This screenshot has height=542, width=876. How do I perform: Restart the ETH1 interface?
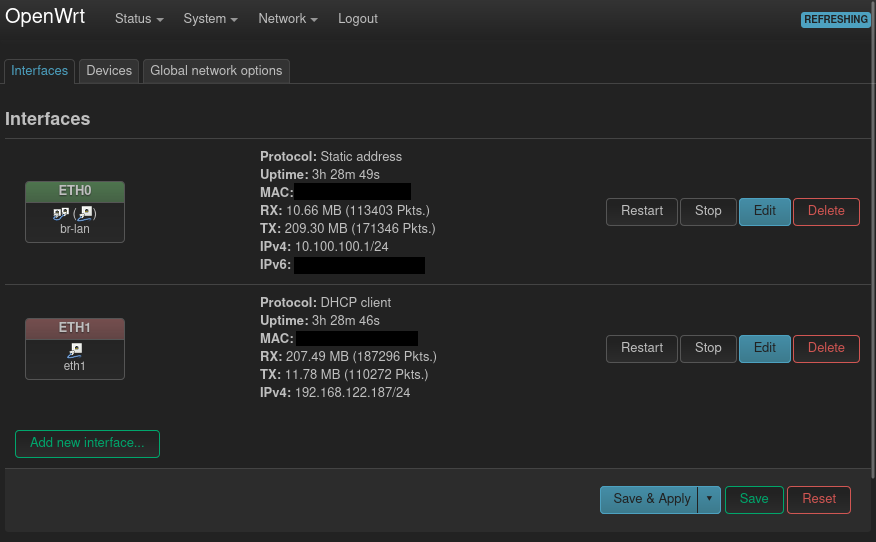(x=642, y=348)
